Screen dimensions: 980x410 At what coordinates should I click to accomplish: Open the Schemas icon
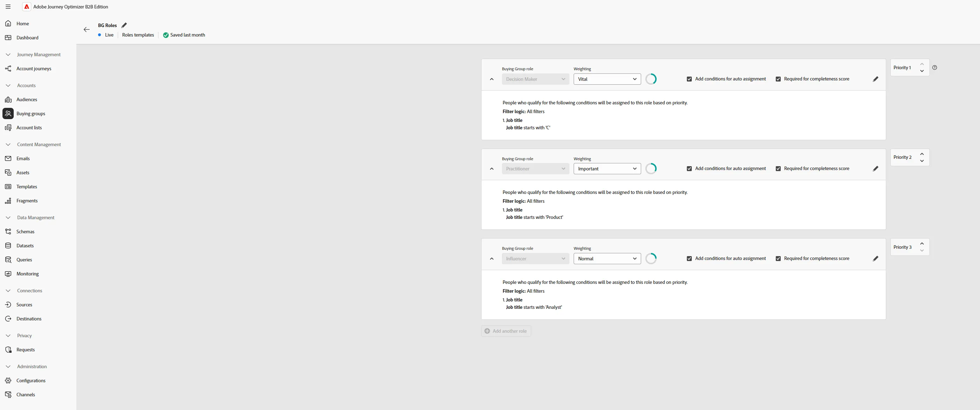click(8, 232)
